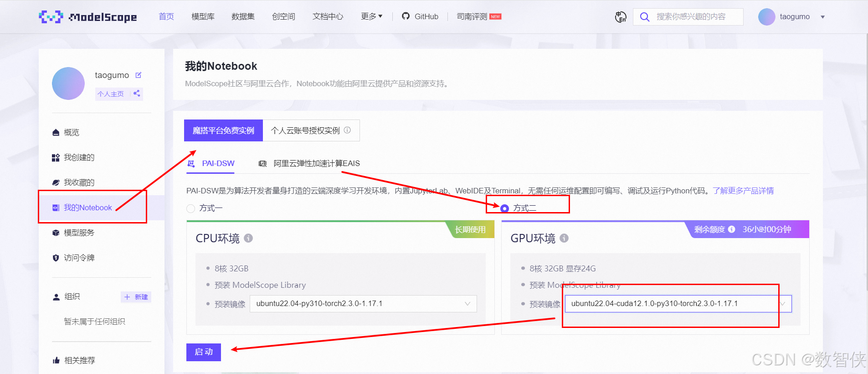Click the 相关推荐 thumbs-up icon
Screen dimensions: 868x374
click(56, 360)
